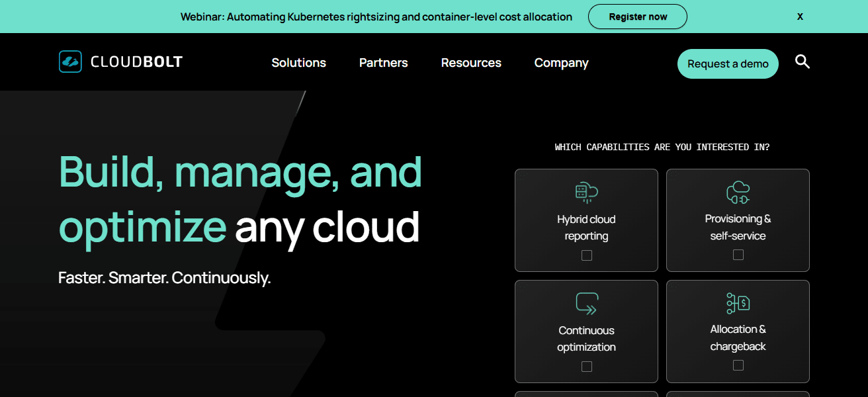Image resolution: width=868 pixels, height=397 pixels.
Task: Click the Request a demo button
Action: click(x=728, y=64)
